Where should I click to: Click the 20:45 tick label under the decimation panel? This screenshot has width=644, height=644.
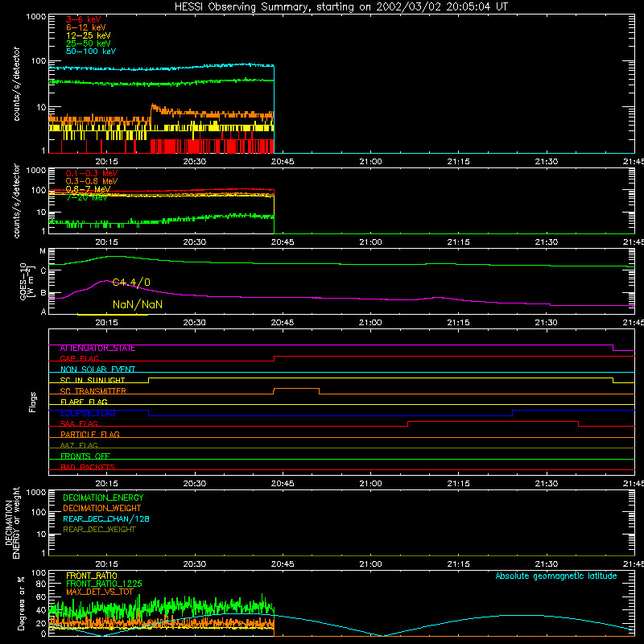[283, 564]
